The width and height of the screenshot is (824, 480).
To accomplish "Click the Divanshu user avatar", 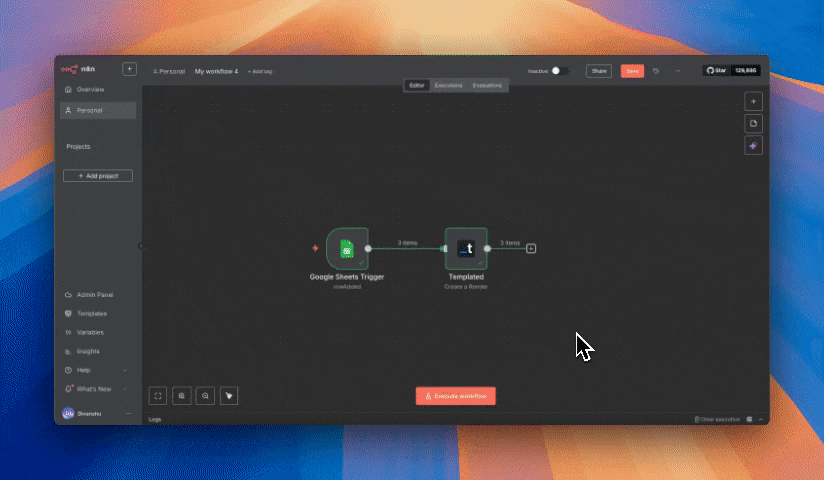I will [68, 413].
